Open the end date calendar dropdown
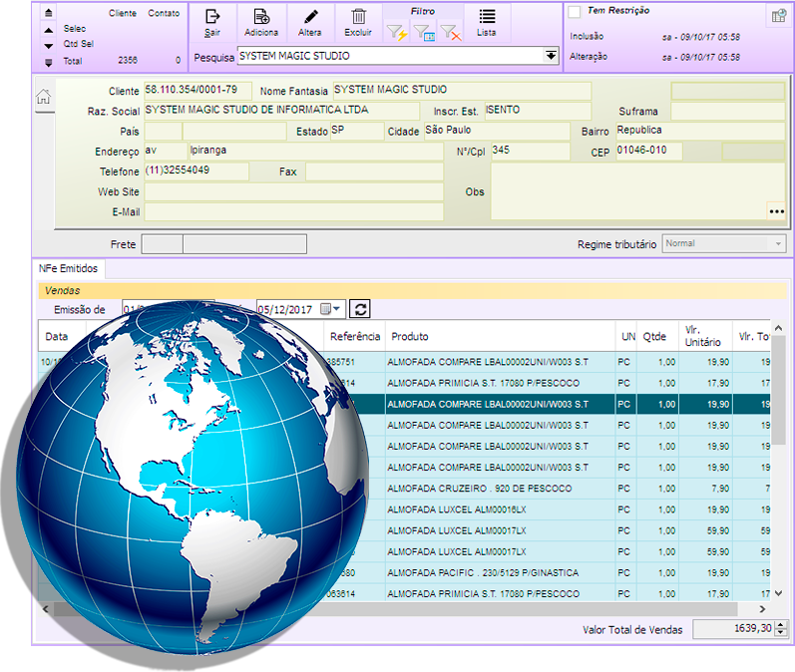The image size is (795, 672). point(330,309)
